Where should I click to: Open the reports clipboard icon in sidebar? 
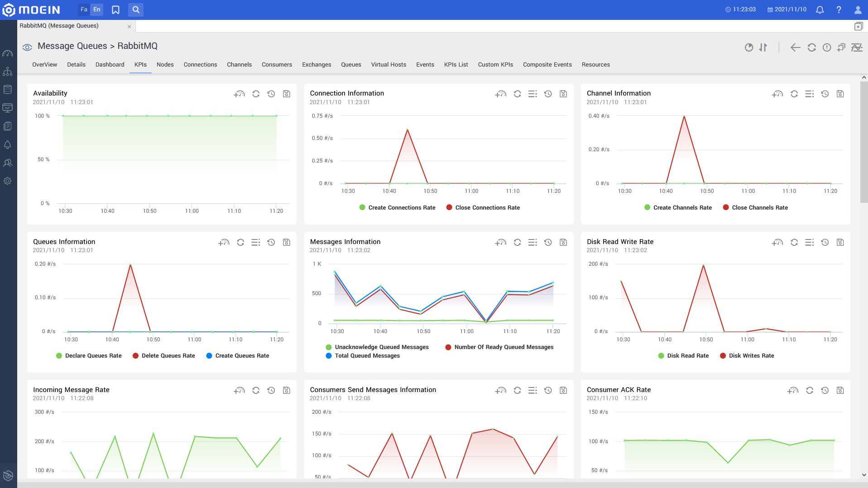(x=8, y=126)
